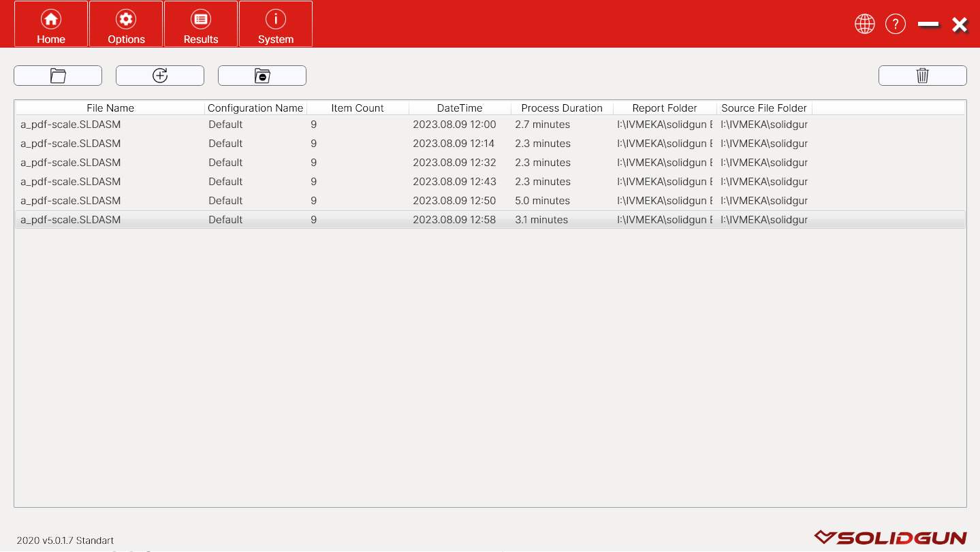The image size is (980, 552).
Task: Sort by File Name column header
Action: pos(110,108)
